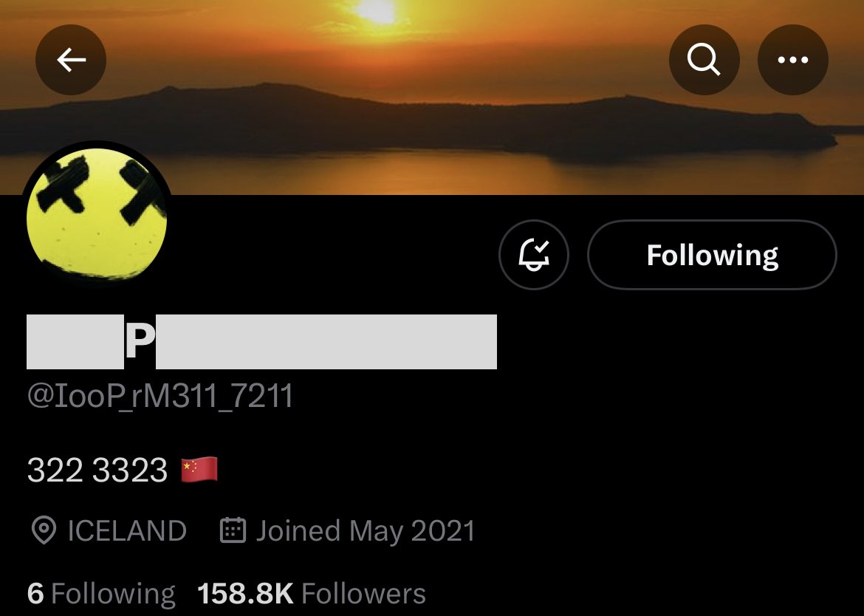Click the Following button to unfollow

point(712,255)
